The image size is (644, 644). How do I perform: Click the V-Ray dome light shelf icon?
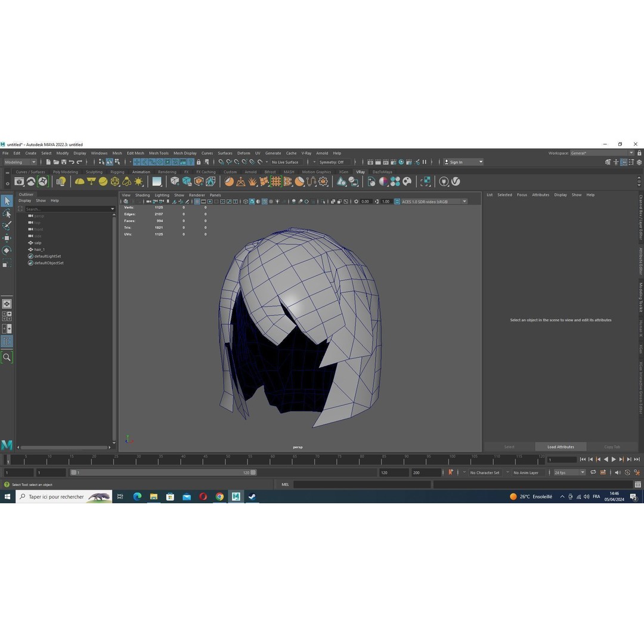pyautogui.click(x=79, y=181)
